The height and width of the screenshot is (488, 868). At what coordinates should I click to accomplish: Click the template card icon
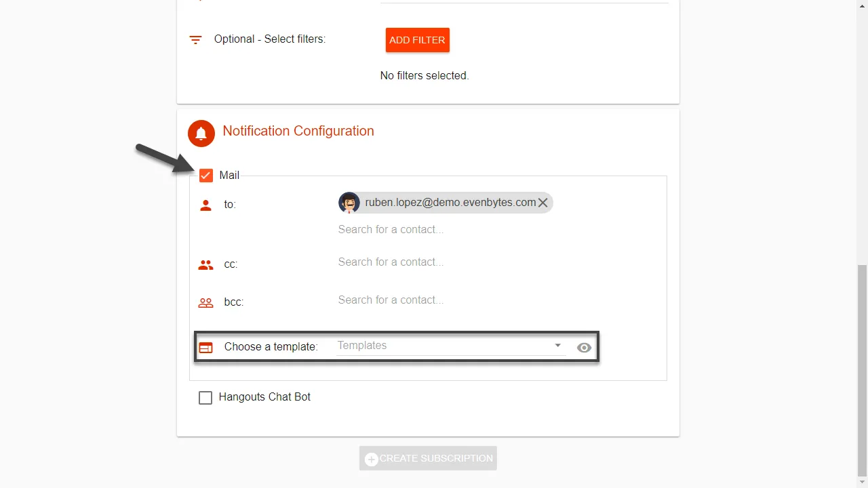[x=205, y=348]
